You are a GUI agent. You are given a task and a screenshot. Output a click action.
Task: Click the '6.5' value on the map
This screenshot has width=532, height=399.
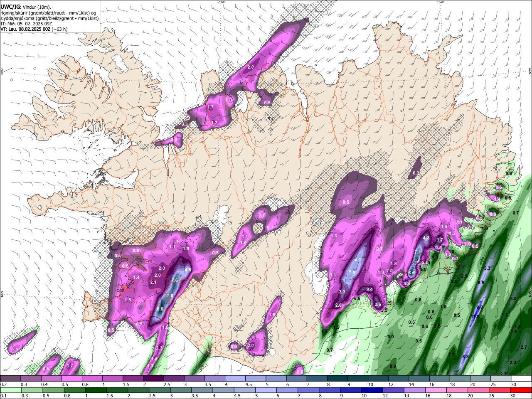tap(481, 283)
